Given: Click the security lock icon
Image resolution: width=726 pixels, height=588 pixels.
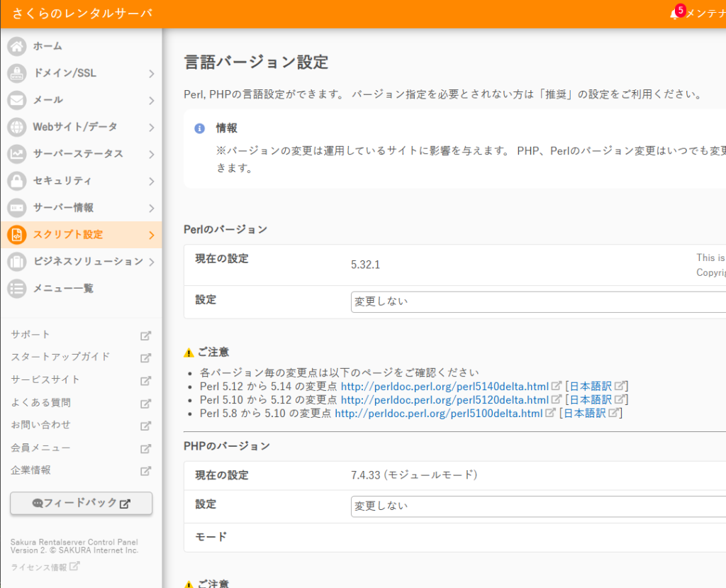Looking at the screenshot, I should click(17, 181).
